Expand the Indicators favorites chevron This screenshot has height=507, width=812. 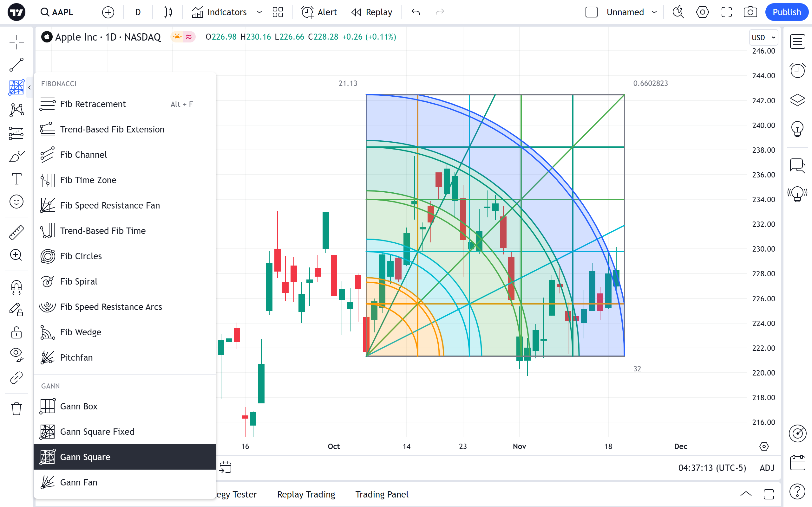point(259,12)
